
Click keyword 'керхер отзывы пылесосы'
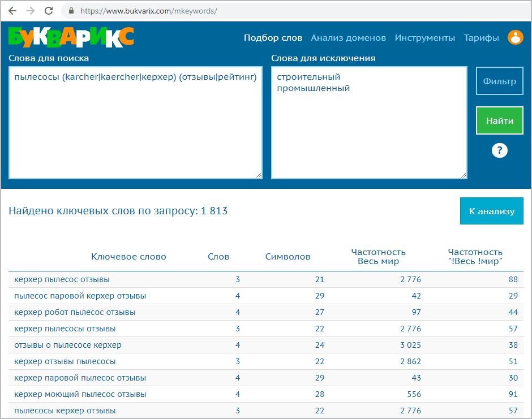[x=65, y=361]
